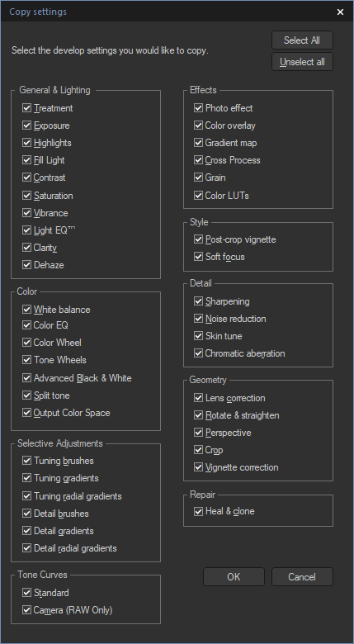Disable the Color LUTs checkbox

tap(198, 195)
